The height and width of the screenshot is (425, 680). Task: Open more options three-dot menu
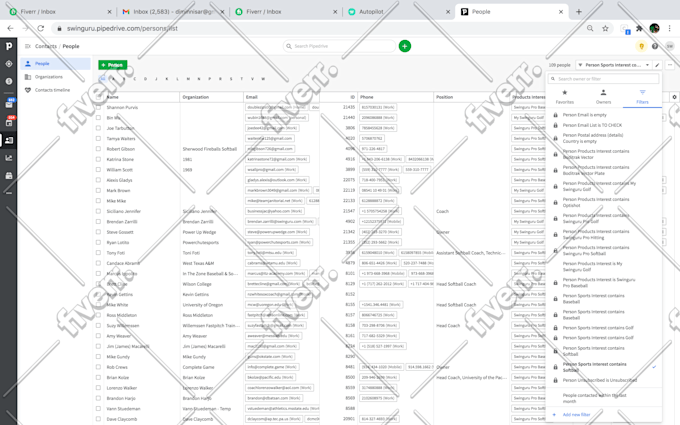point(670,65)
